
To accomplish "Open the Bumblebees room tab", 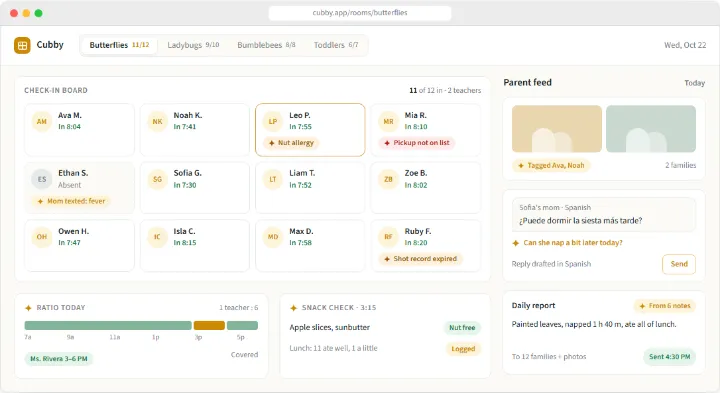I will point(266,45).
